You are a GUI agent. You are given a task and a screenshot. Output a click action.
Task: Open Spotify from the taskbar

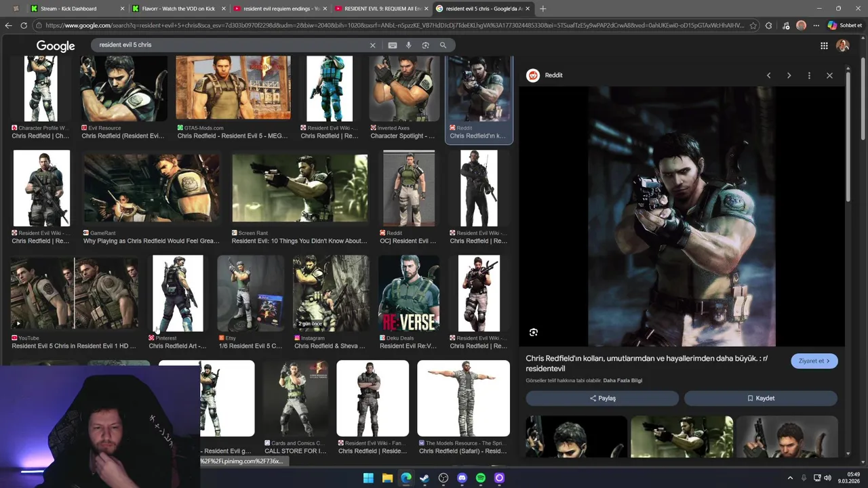(x=481, y=478)
